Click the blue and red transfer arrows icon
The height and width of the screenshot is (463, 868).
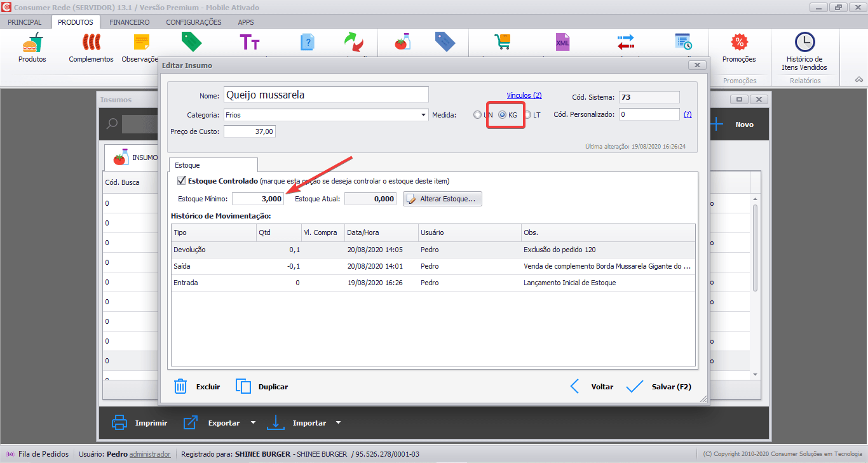click(626, 42)
